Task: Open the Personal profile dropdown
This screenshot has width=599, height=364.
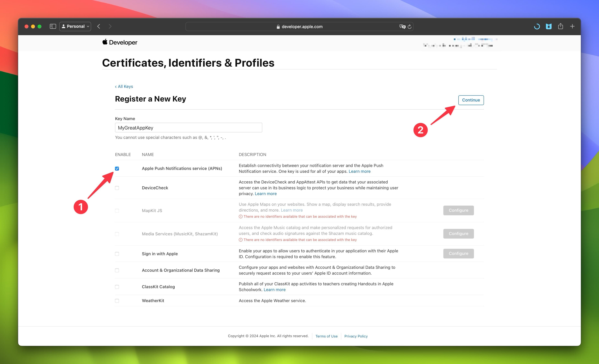Action: [x=75, y=26]
